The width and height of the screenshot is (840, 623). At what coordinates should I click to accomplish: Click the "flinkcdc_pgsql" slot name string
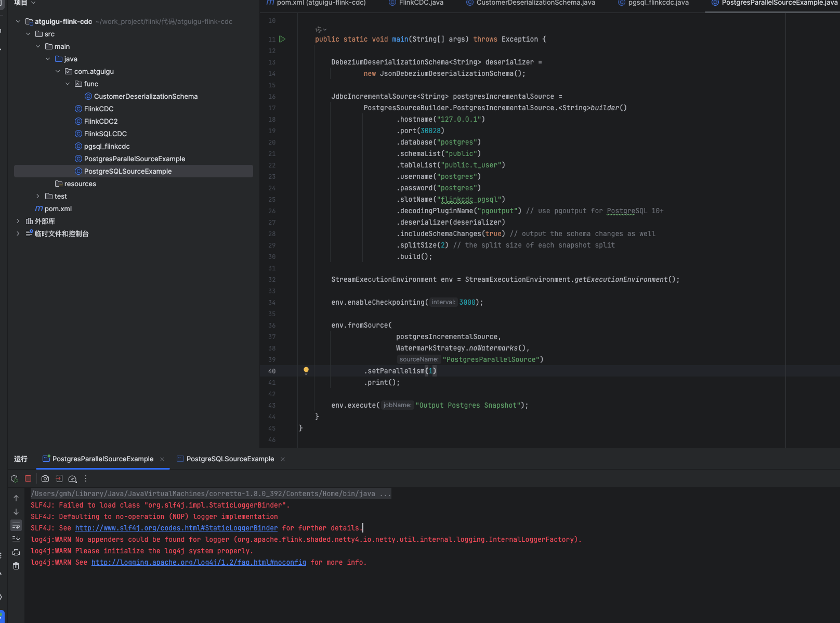(469, 199)
